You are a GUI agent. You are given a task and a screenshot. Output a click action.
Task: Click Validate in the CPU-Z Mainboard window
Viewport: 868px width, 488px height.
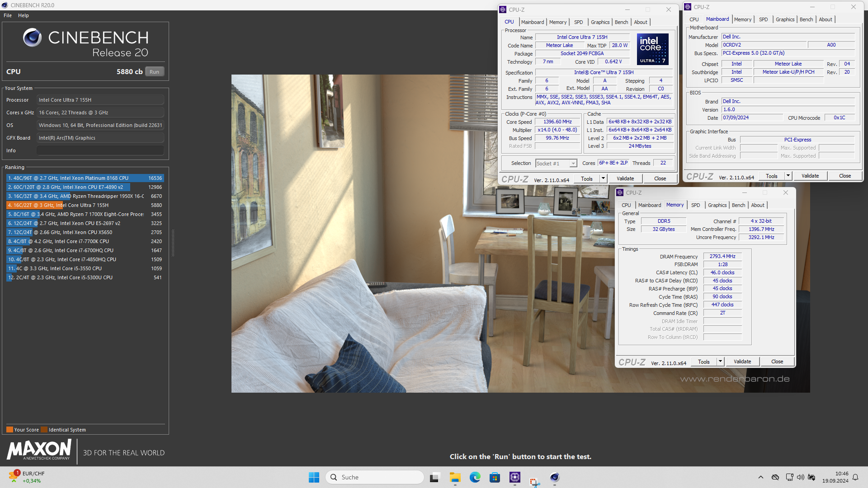point(810,176)
